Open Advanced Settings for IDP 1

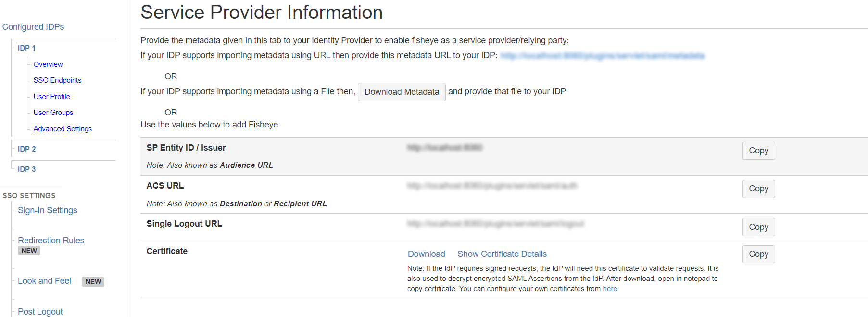click(63, 129)
